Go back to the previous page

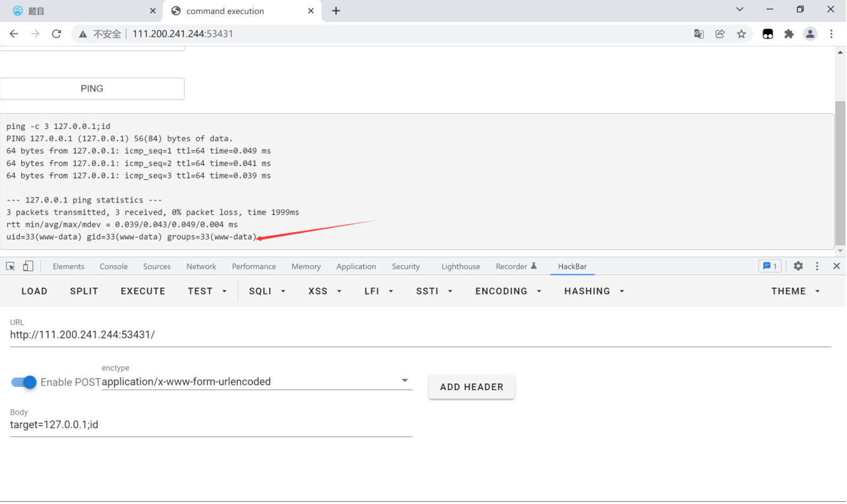[x=14, y=34]
